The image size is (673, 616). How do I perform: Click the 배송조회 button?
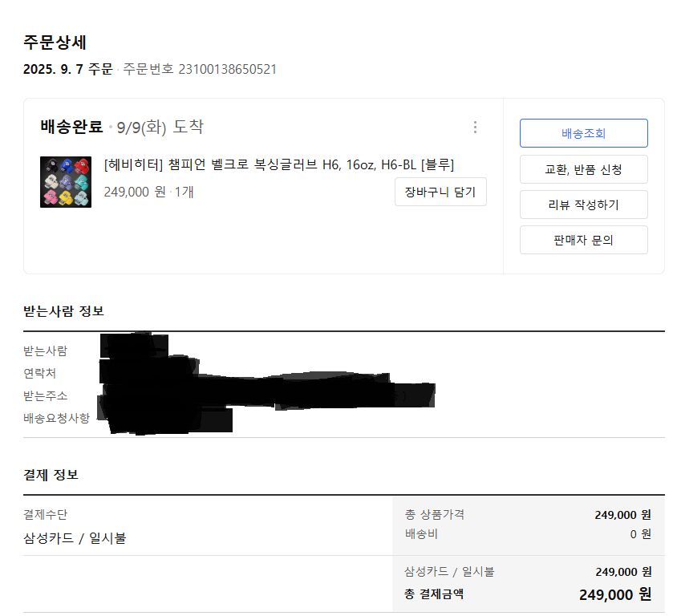pyautogui.click(x=583, y=133)
